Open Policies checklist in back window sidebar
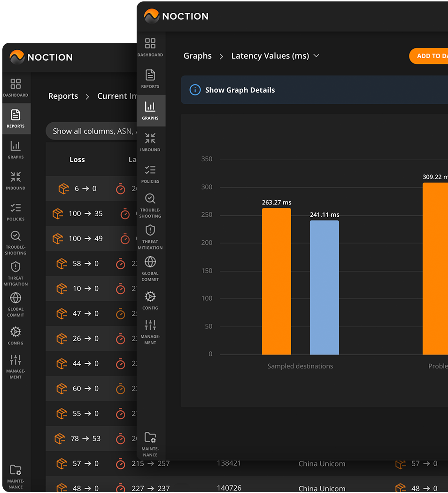This screenshot has width=448, height=493. point(15,211)
